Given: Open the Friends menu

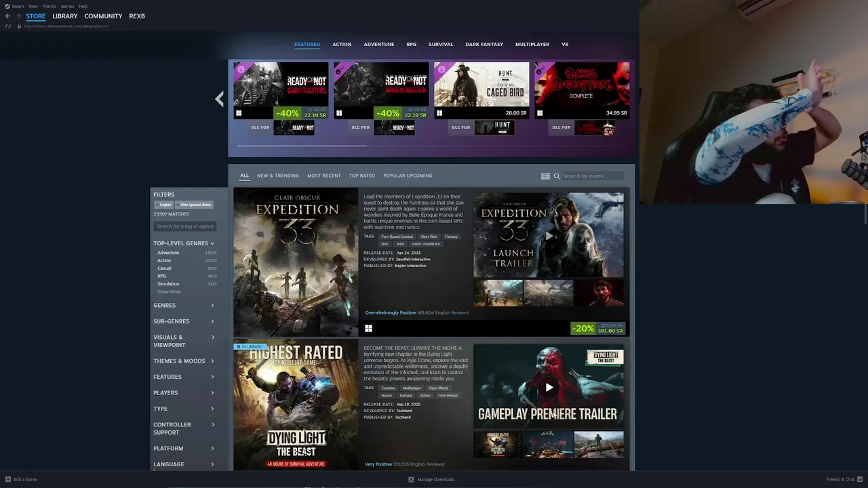Looking at the screenshot, I should click(x=50, y=6).
